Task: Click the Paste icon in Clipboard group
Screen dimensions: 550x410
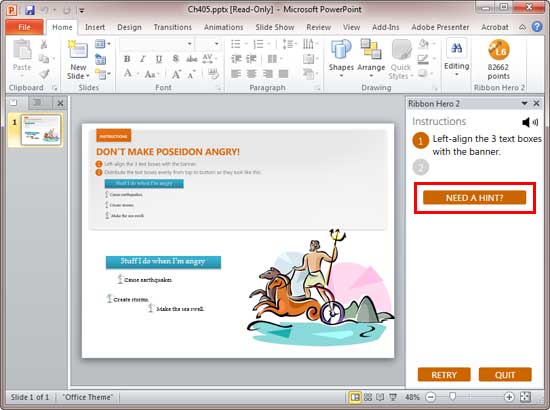Action: pyautogui.click(x=22, y=50)
